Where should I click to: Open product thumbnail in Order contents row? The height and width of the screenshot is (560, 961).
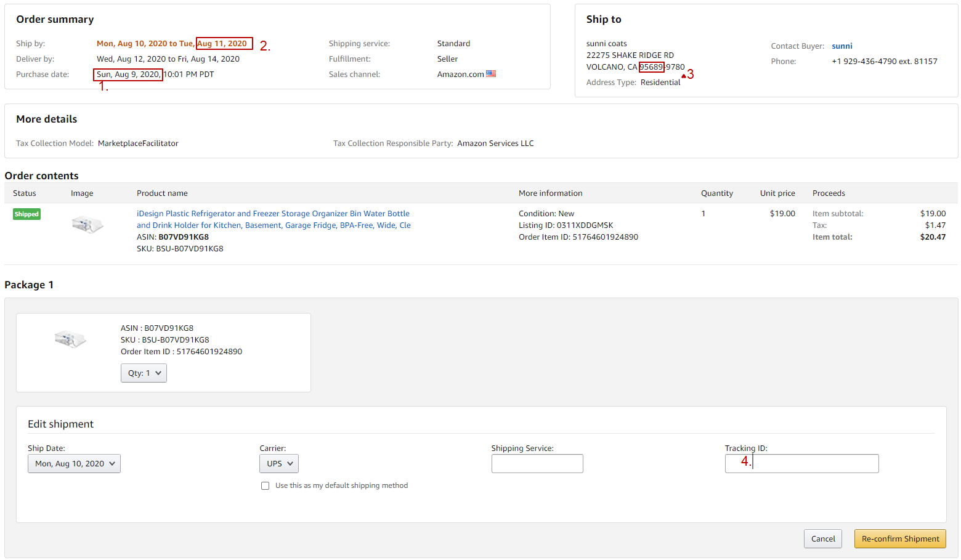tap(87, 225)
